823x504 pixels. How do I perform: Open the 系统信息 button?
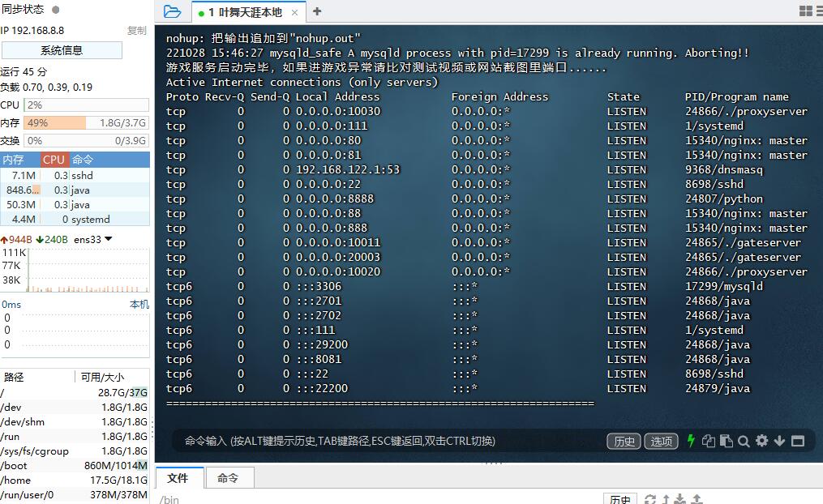tap(62, 50)
